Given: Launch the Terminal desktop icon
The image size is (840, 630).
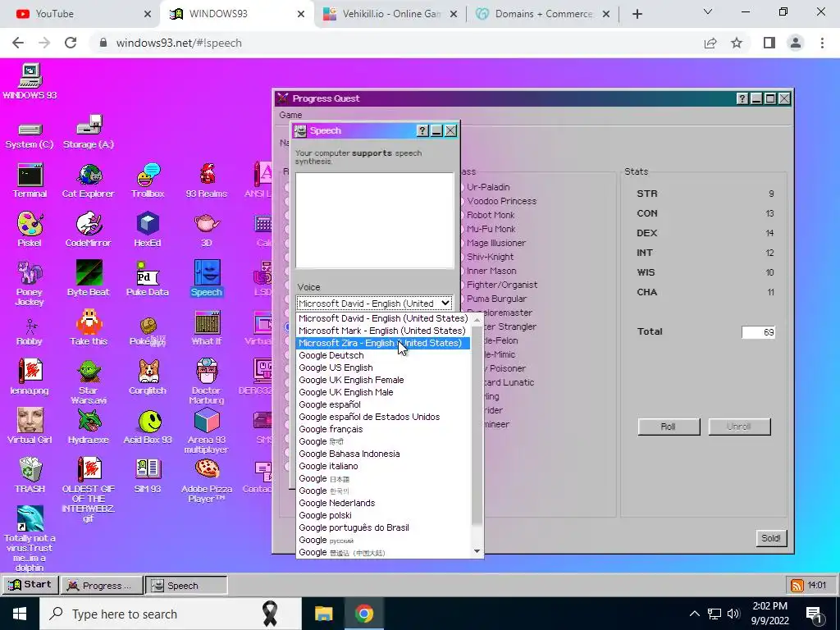Looking at the screenshot, I should click(30, 180).
